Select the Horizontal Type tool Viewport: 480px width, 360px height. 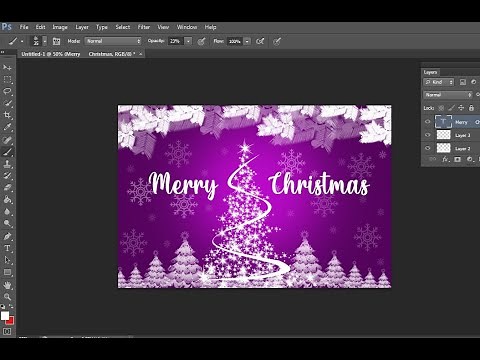coord(7,248)
